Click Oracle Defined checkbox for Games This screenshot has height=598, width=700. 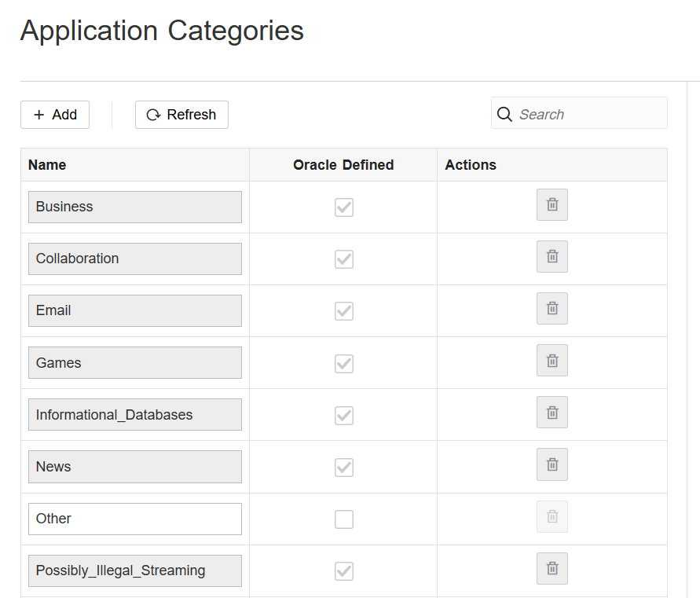(344, 364)
